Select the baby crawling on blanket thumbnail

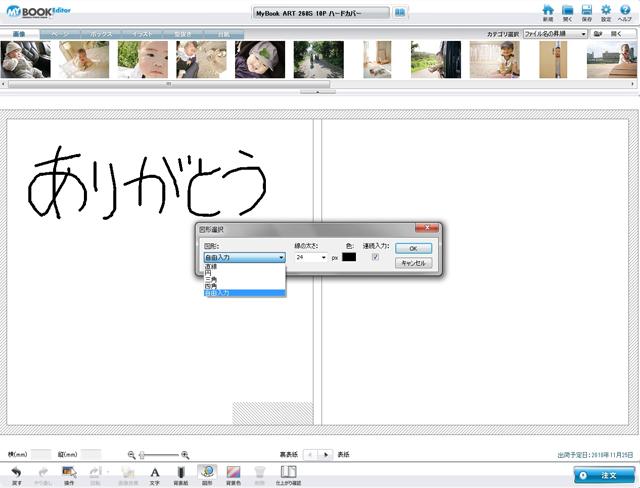[84, 60]
